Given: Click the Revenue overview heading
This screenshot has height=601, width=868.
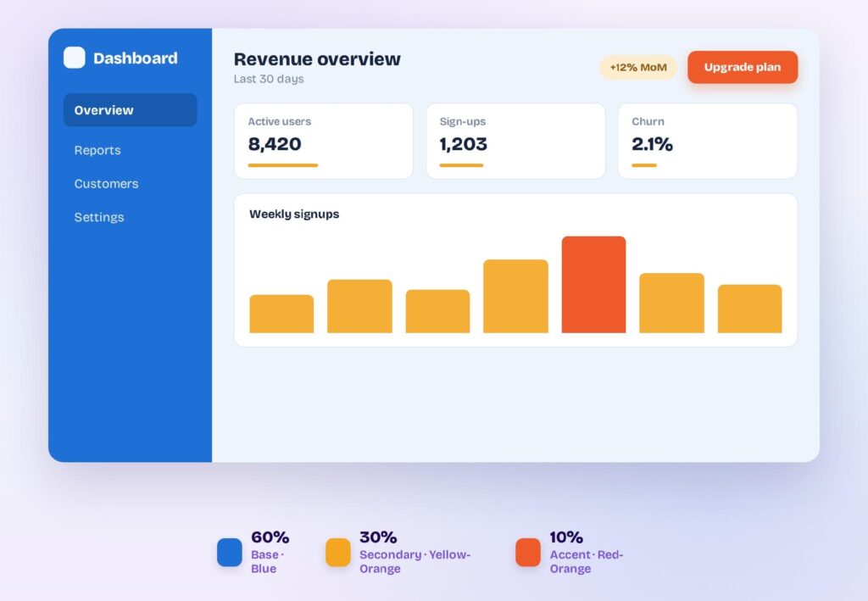Looking at the screenshot, I should pyautogui.click(x=317, y=58).
